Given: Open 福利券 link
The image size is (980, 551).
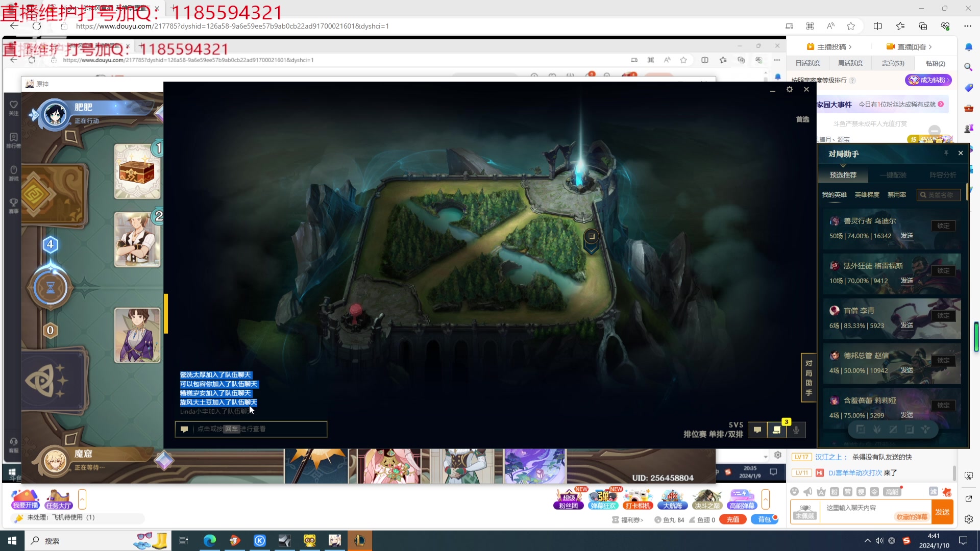Looking at the screenshot, I should pos(628,520).
